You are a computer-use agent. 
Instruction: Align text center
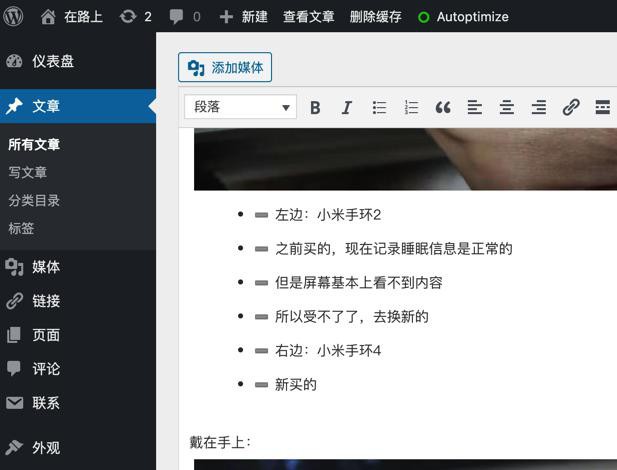[507, 107]
